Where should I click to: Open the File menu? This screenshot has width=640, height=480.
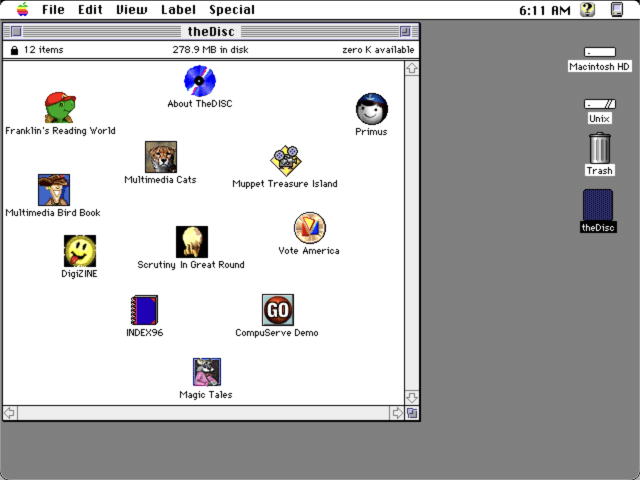53,9
